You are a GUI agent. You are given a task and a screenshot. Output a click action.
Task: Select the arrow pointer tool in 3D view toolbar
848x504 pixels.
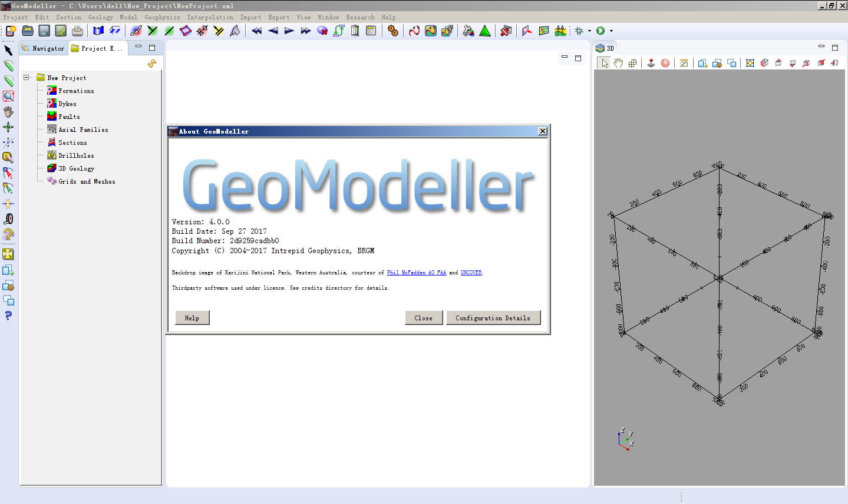tap(604, 63)
